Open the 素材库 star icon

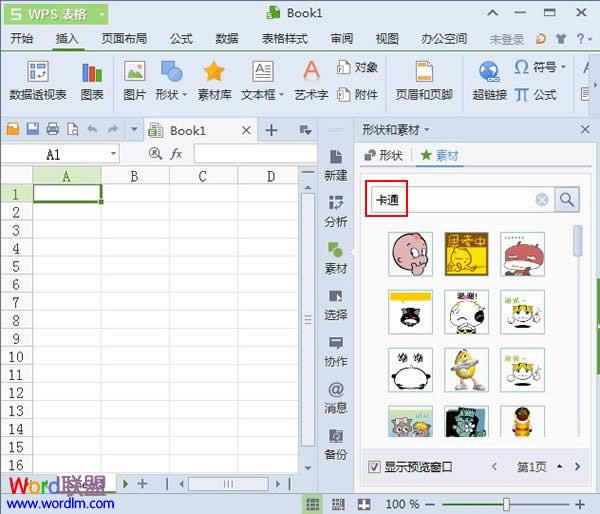214,73
